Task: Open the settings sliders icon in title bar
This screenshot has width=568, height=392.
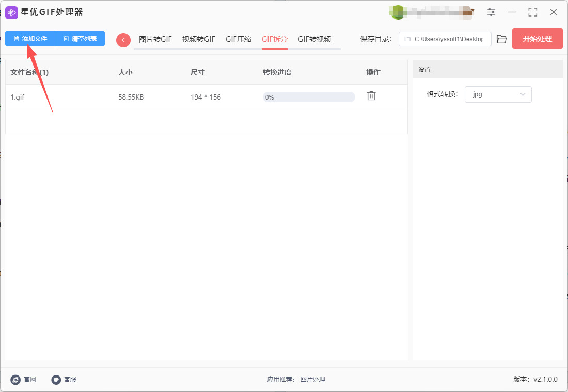Action: point(491,12)
